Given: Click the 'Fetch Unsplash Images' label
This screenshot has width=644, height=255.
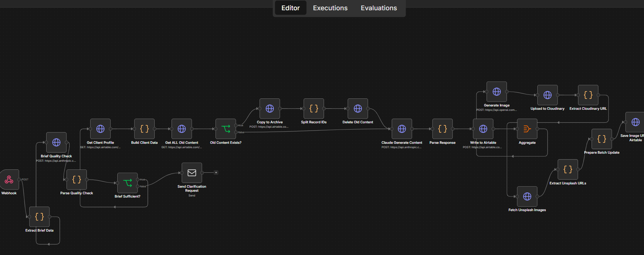Looking at the screenshot, I should point(527,210).
